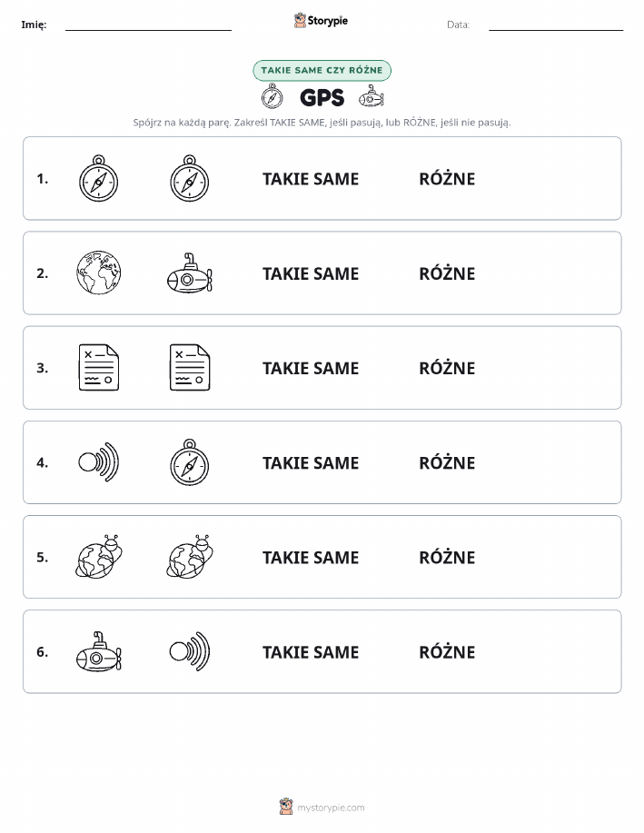Select TAKIE SAME for row 5

click(x=311, y=557)
